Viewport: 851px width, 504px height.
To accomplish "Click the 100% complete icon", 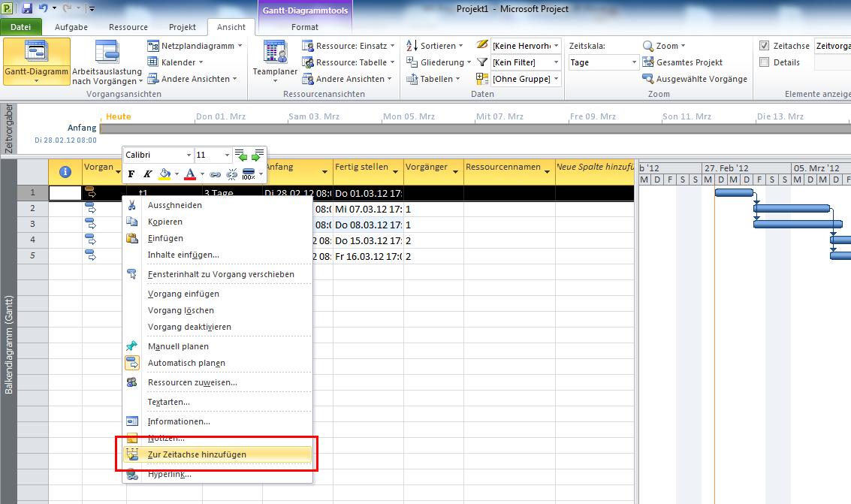I will 249,174.
